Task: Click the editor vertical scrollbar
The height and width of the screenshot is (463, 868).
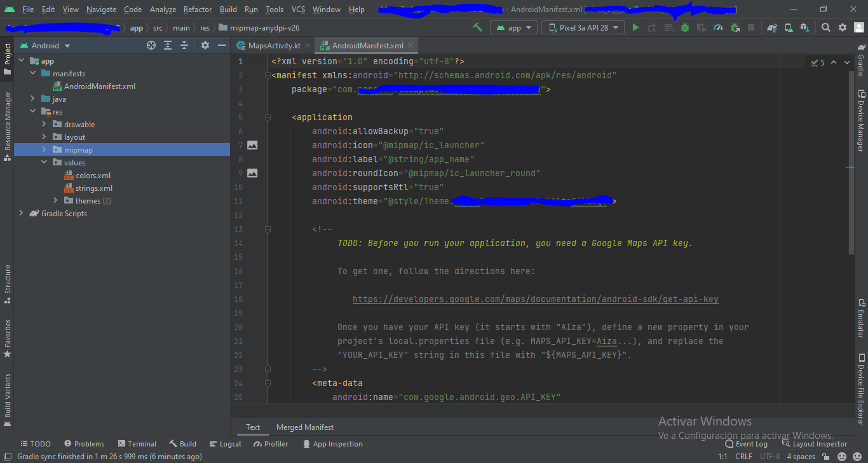Action: click(851, 162)
